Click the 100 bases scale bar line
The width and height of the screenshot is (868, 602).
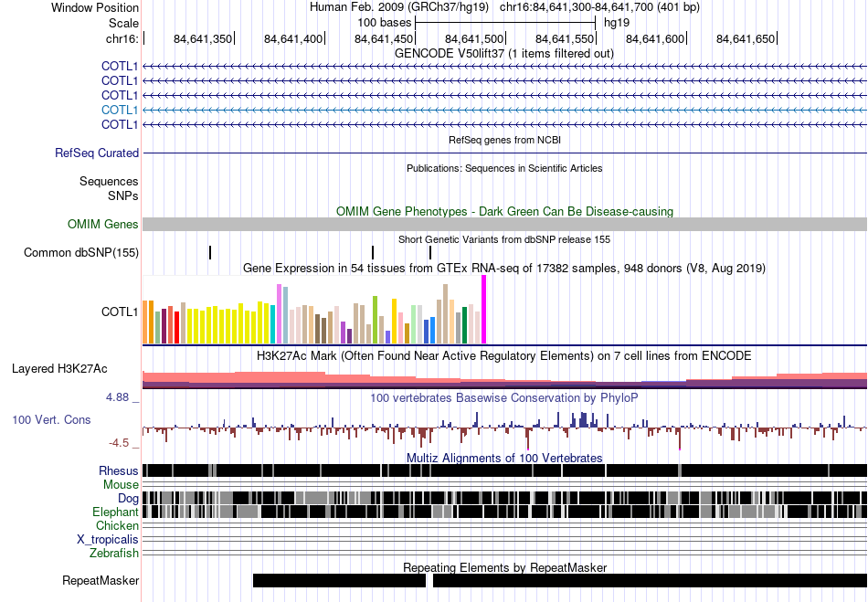pos(505,23)
